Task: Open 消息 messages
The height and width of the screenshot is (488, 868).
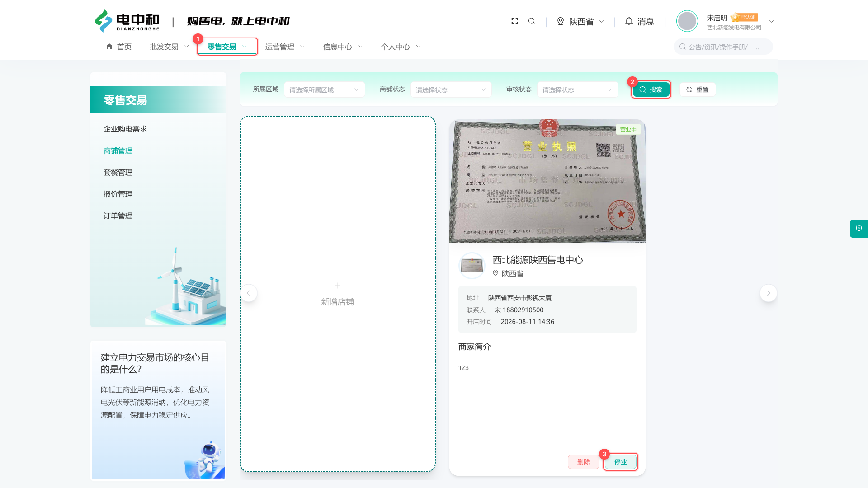Action: pyautogui.click(x=646, y=21)
